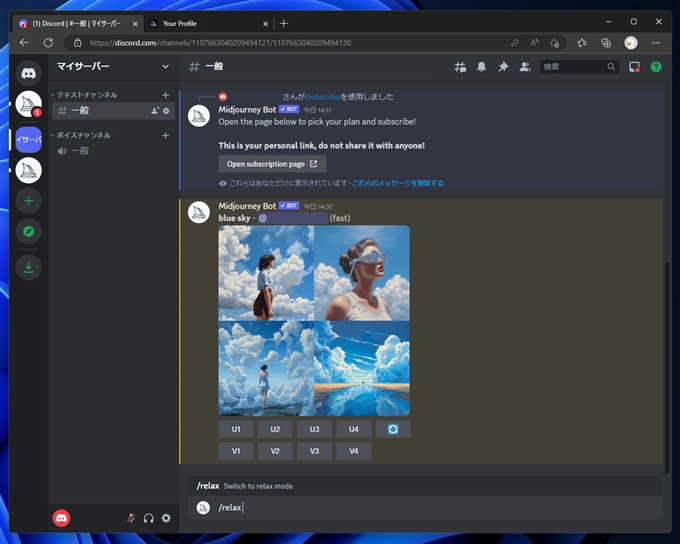
Task: Open user settings gear icon
Action: point(166,518)
